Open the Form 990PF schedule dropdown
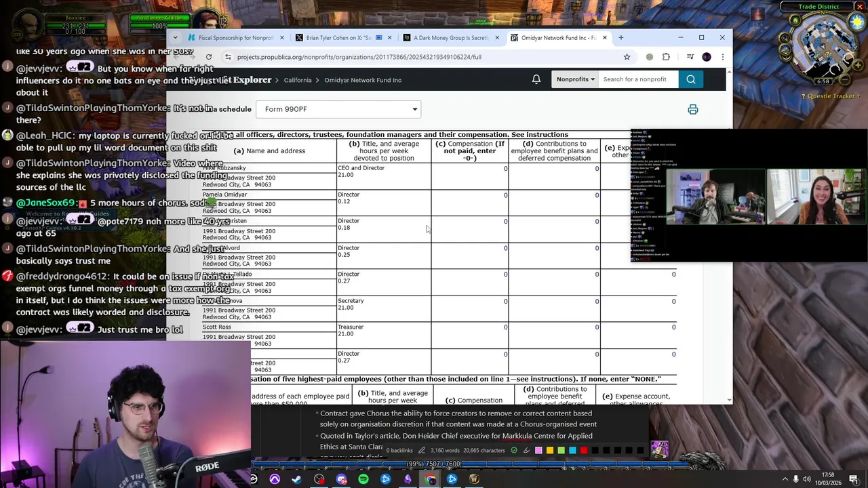This screenshot has height=488, width=868. click(x=338, y=109)
